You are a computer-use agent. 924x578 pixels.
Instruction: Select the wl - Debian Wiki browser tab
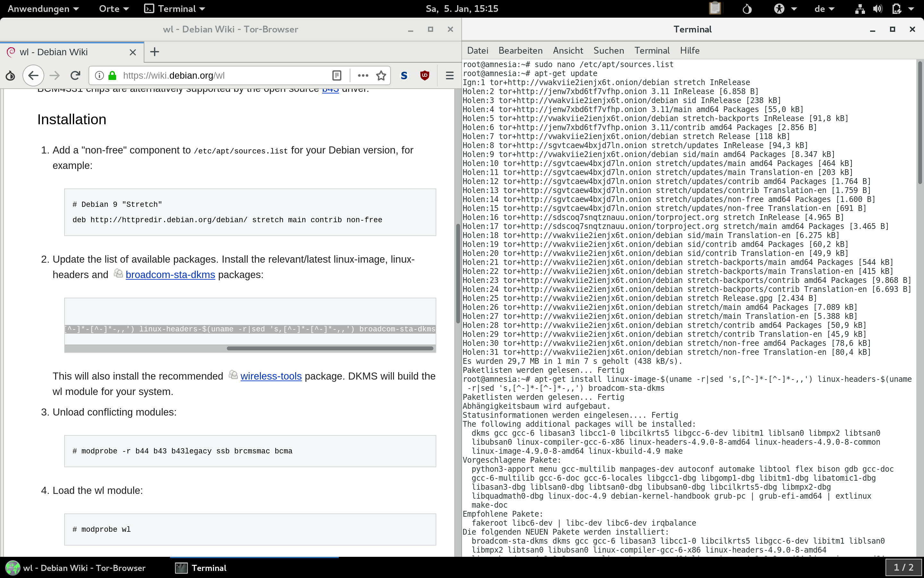pyautogui.click(x=72, y=52)
